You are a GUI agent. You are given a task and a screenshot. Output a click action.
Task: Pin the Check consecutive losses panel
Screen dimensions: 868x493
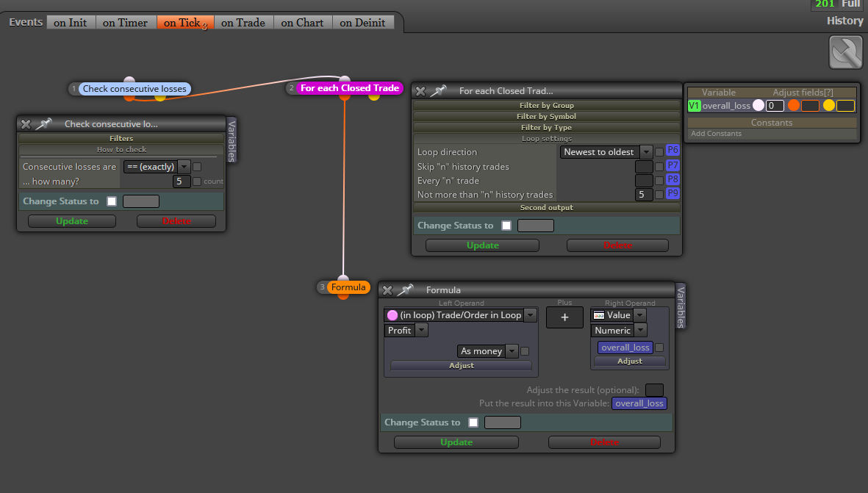(44, 124)
